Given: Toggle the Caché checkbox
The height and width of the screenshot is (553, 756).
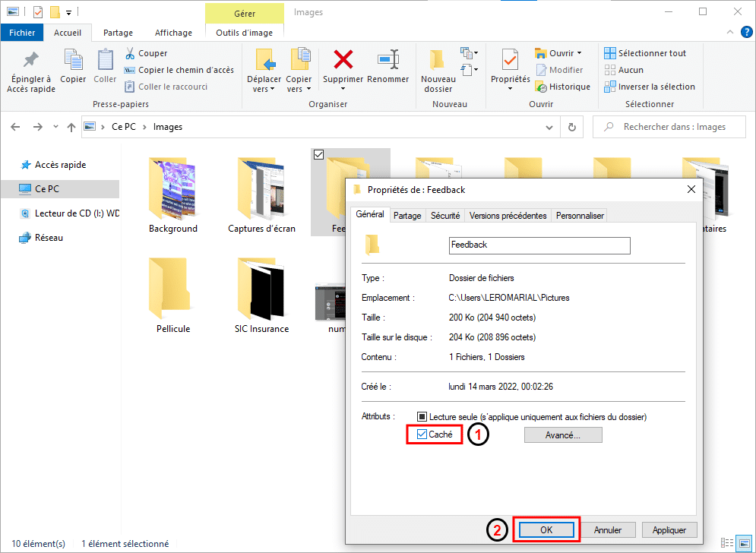Looking at the screenshot, I should click(422, 434).
